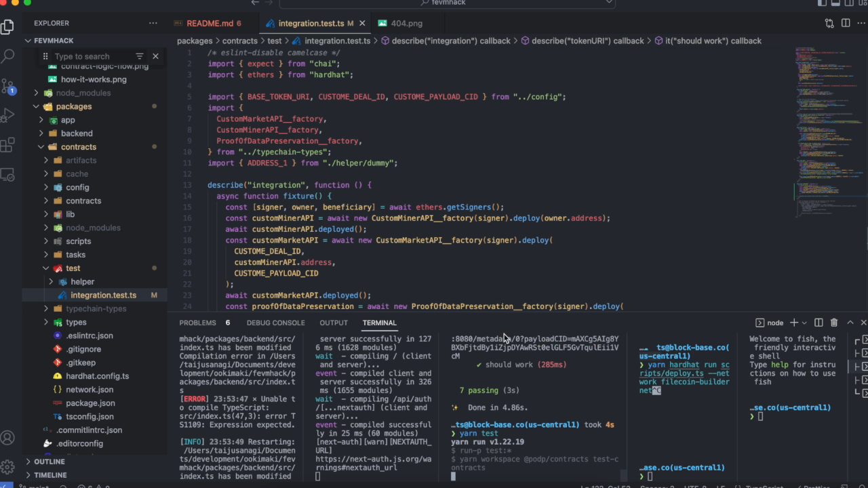Open editor more actions ellipsis
Screen dimensions: 868x488
[x=861, y=23]
